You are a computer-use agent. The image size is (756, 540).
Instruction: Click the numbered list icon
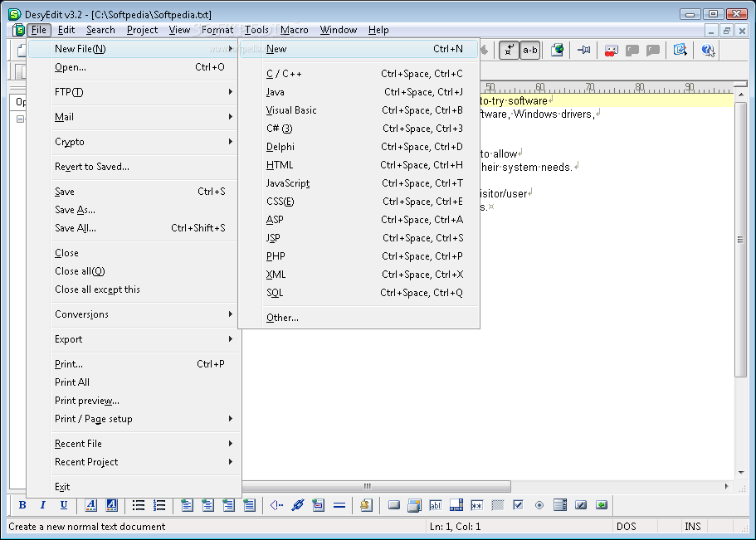point(159,505)
